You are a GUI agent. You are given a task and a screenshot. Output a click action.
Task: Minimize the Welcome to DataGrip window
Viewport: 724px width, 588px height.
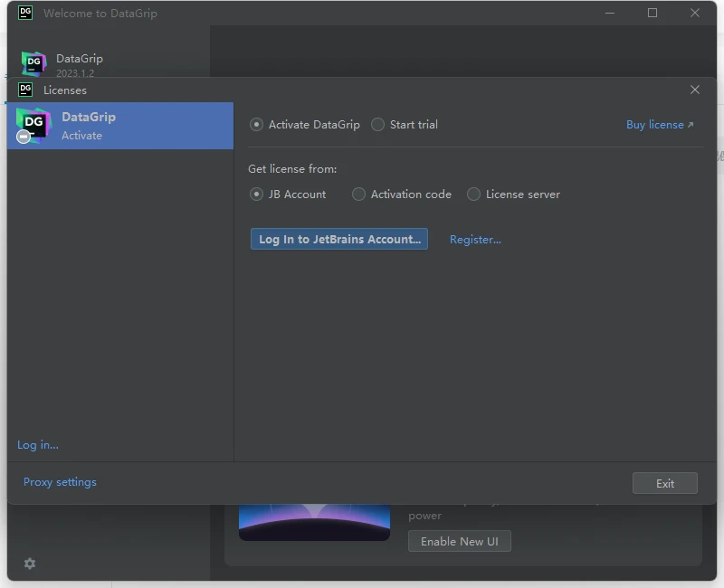coord(610,13)
